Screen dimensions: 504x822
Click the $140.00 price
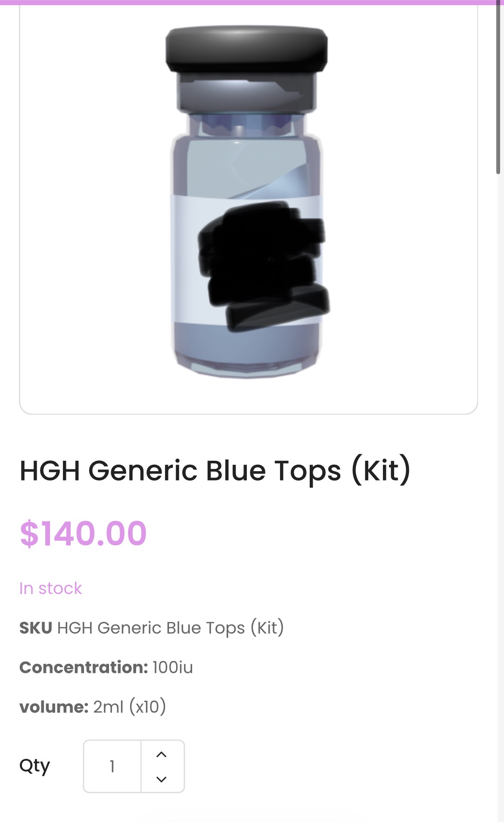(x=83, y=534)
